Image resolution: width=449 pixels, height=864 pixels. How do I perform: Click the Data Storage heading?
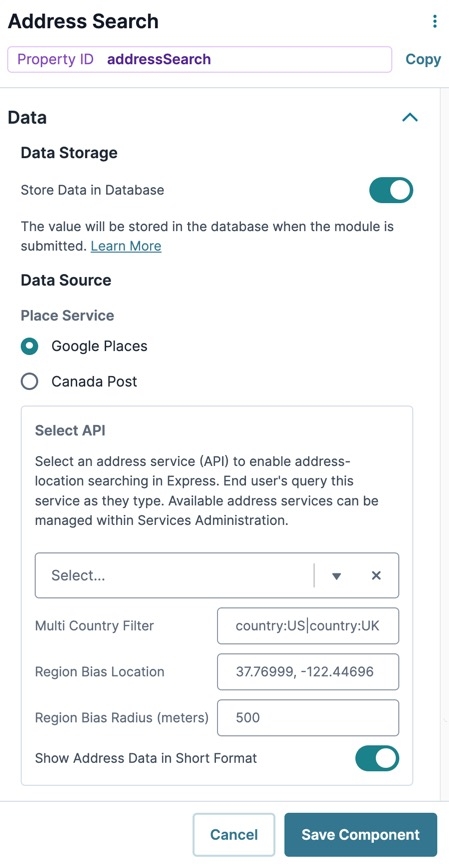[x=69, y=153]
